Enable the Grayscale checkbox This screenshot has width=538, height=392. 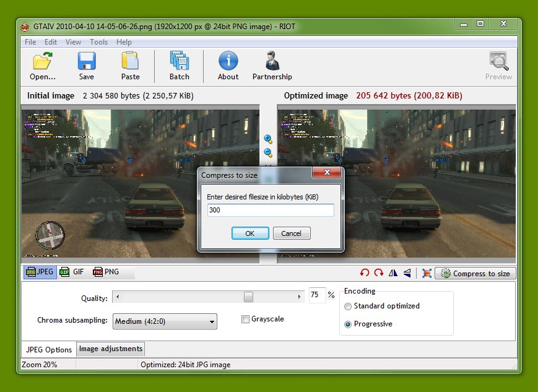[x=245, y=319]
